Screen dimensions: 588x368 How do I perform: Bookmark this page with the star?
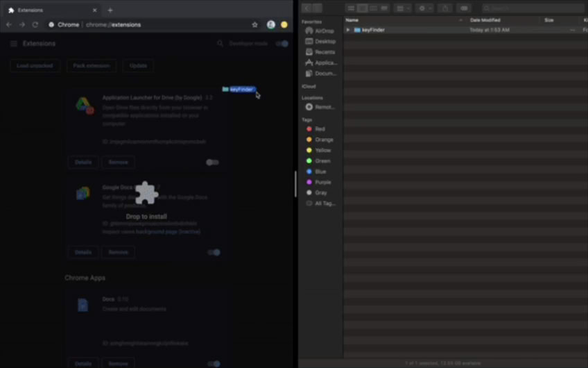tap(254, 25)
